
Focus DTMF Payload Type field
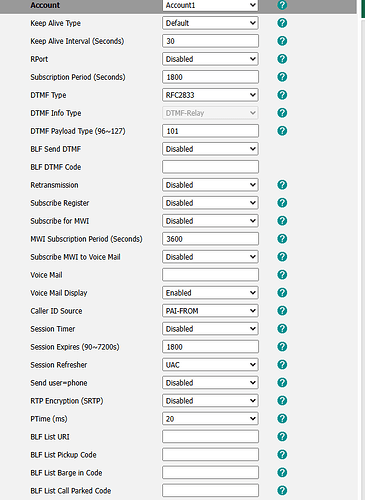210,131
